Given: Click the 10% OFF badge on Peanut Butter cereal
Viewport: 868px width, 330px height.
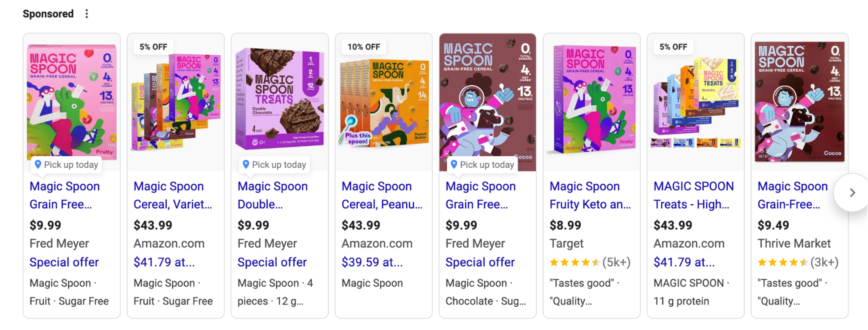Looking at the screenshot, I should click(x=363, y=47).
